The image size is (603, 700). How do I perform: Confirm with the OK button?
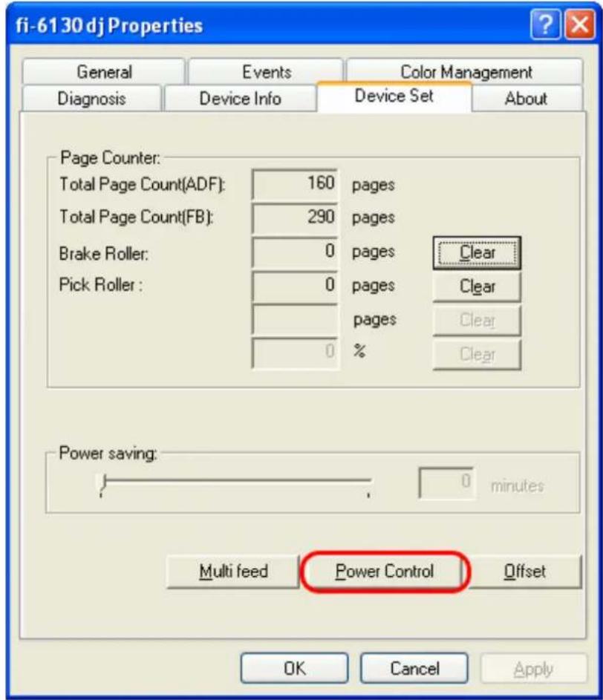(x=294, y=668)
